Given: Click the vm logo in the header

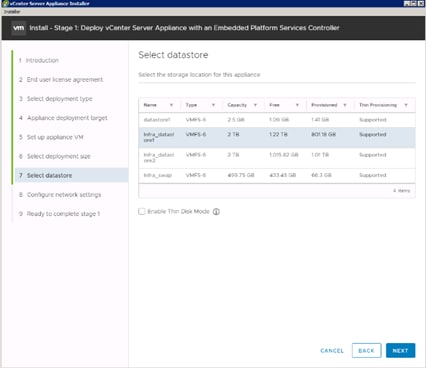Looking at the screenshot, I should [x=19, y=28].
